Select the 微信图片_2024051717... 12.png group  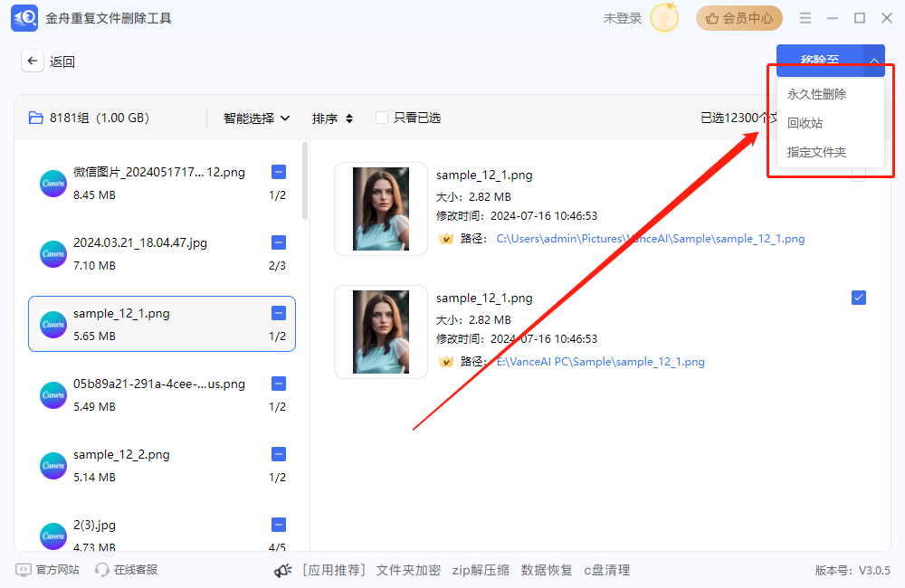click(x=162, y=184)
